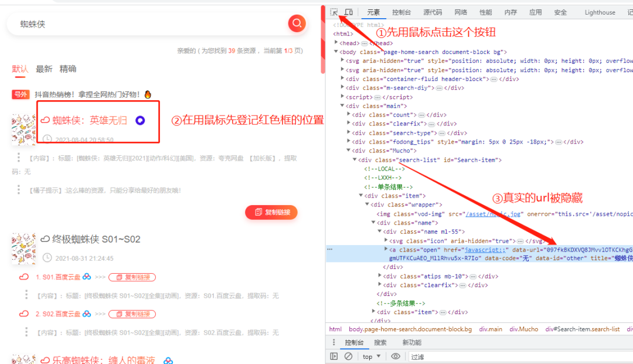Switch to the drawer 搜索 tab
This screenshot has height=364, width=633.
[x=380, y=343]
